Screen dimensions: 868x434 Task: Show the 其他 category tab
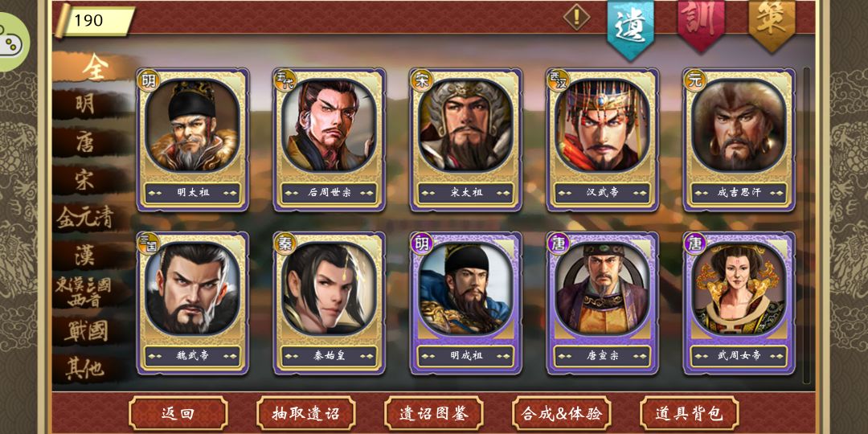click(86, 368)
